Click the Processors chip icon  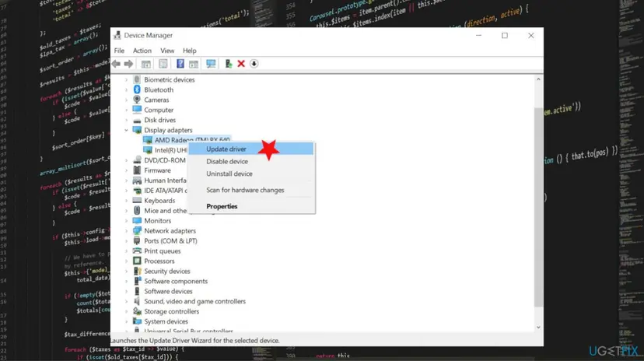(x=137, y=261)
